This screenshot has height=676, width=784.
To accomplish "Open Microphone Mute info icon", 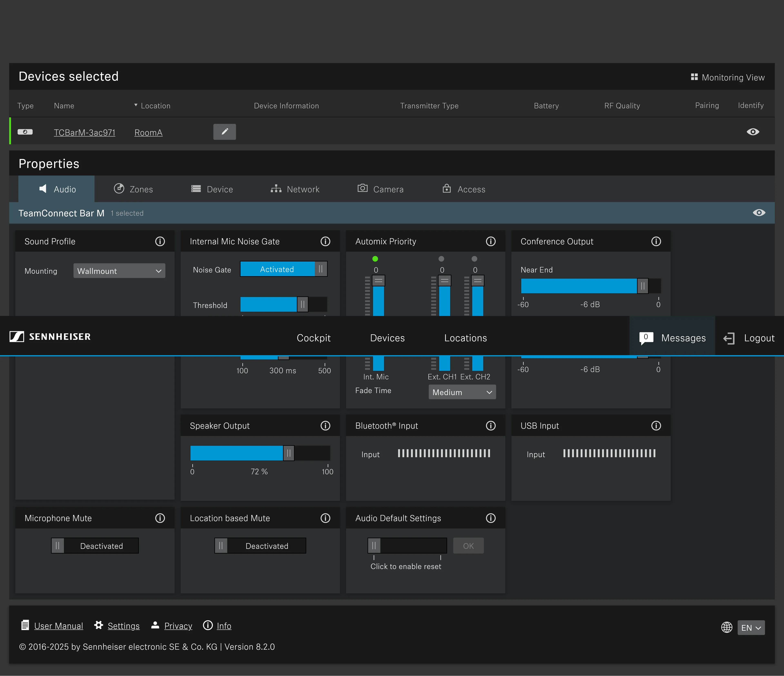I will point(160,518).
